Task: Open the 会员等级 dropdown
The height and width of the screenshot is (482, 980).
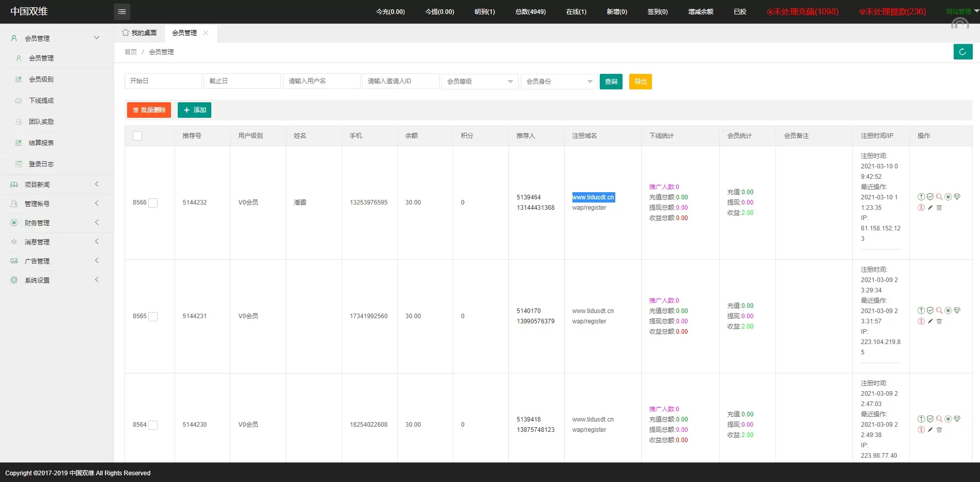Action: click(479, 82)
